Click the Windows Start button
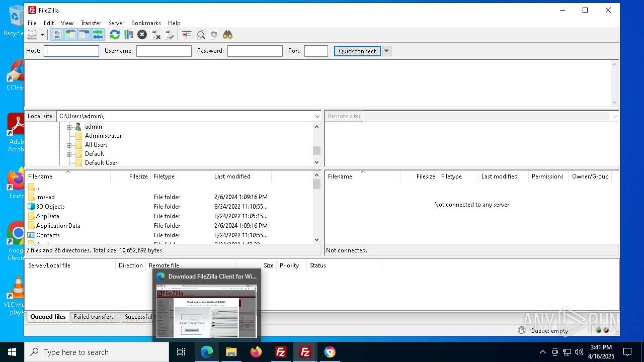 [12, 352]
